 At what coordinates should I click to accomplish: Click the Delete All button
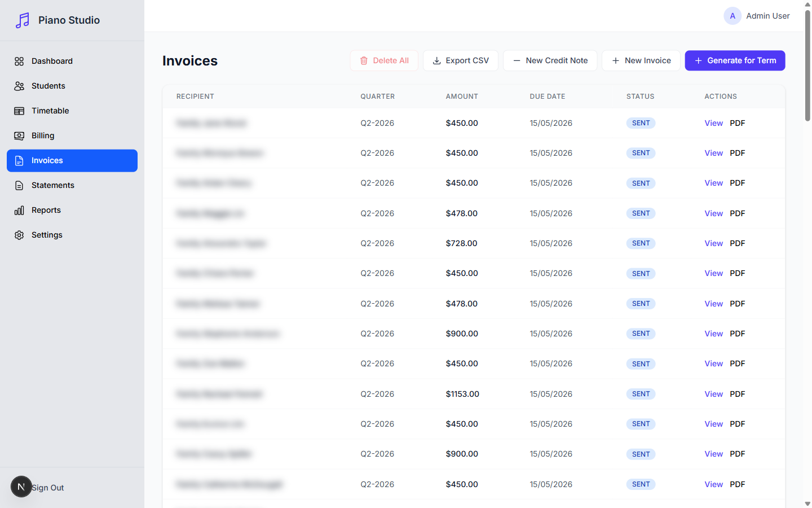[384, 60]
